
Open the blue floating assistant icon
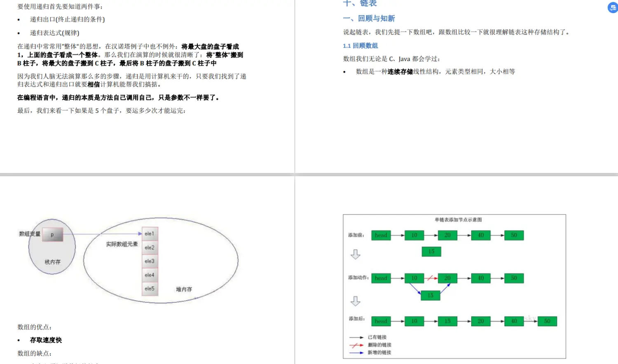[613, 7]
